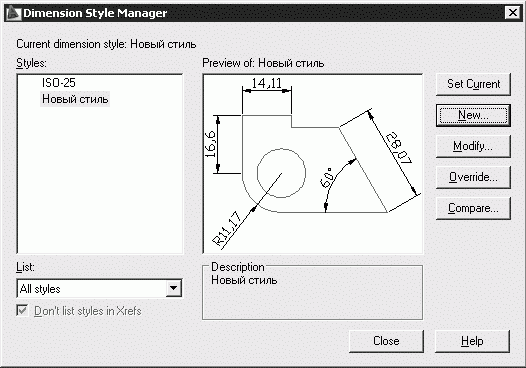Expand the List dropdown arrow
The image size is (526, 368).
(x=173, y=288)
